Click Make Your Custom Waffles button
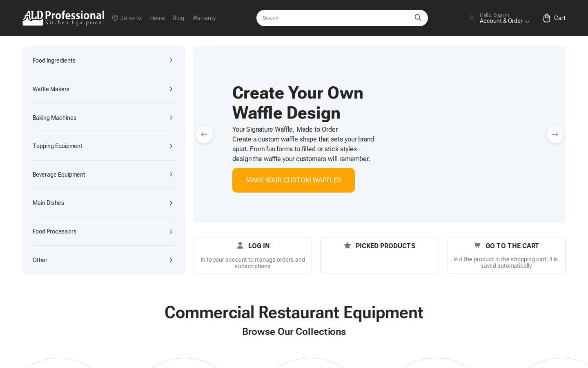 (294, 180)
